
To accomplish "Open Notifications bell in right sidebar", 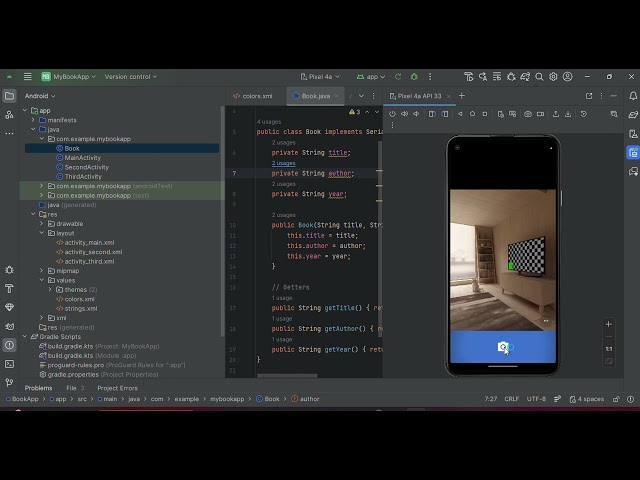I will pos(633,96).
